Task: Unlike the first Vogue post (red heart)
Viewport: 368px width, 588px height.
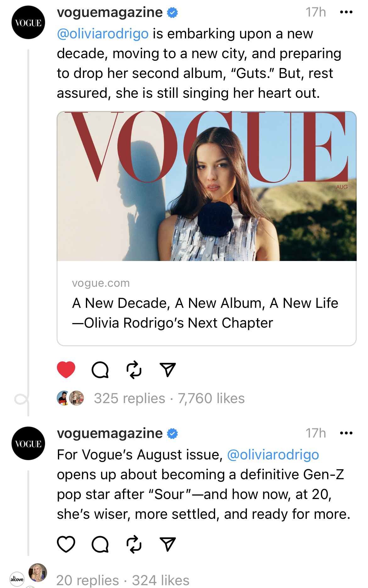Action: 66,370
